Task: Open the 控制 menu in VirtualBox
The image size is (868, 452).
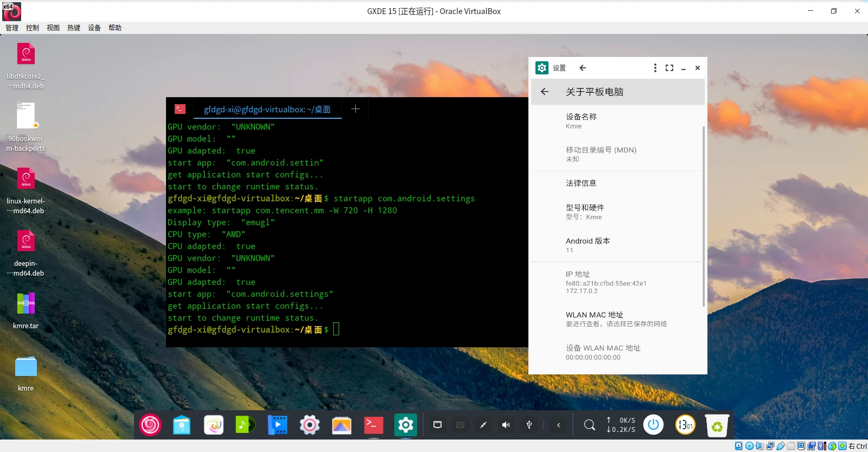Action: [x=33, y=28]
